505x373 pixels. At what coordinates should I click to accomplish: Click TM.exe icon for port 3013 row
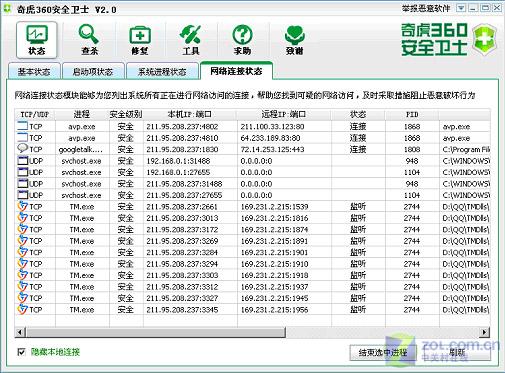coord(22,218)
